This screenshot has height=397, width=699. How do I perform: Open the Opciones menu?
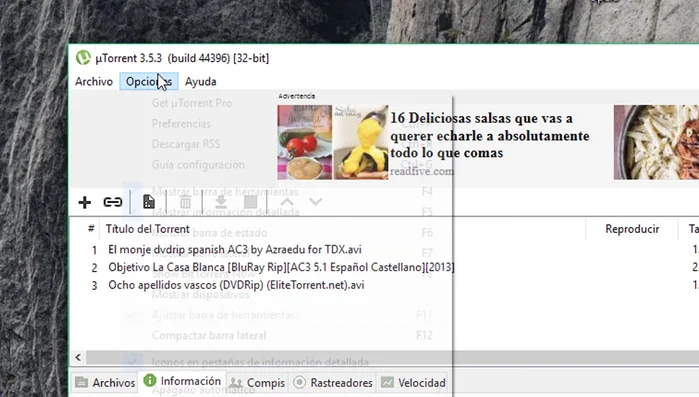tap(149, 82)
